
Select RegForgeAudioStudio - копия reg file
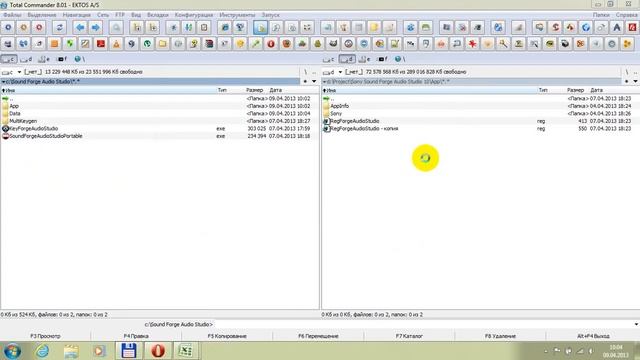(x=480, y=129)
